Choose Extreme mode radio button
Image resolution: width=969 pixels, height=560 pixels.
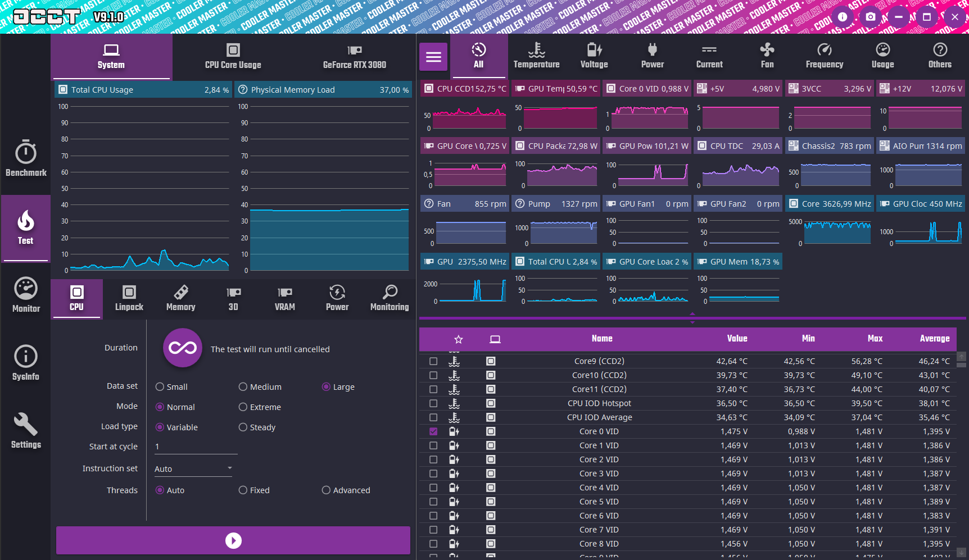[243, 407]
